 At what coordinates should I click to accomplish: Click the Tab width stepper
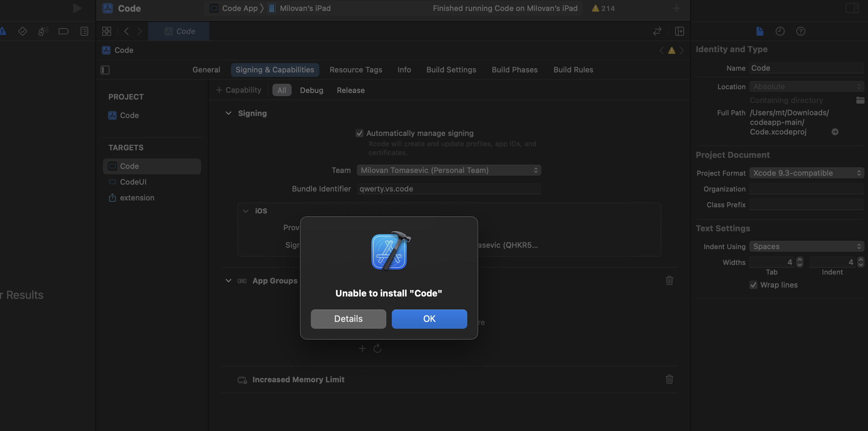point(800,262)
